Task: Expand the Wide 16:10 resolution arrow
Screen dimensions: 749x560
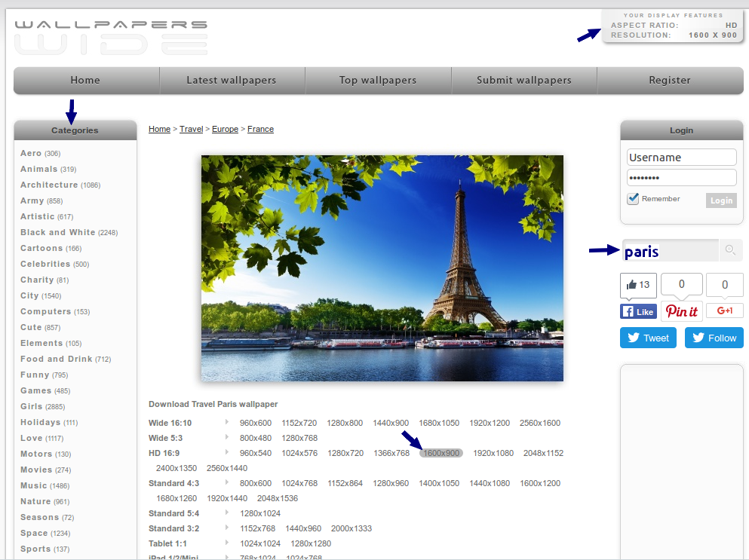Action: (x=227, y=422)
